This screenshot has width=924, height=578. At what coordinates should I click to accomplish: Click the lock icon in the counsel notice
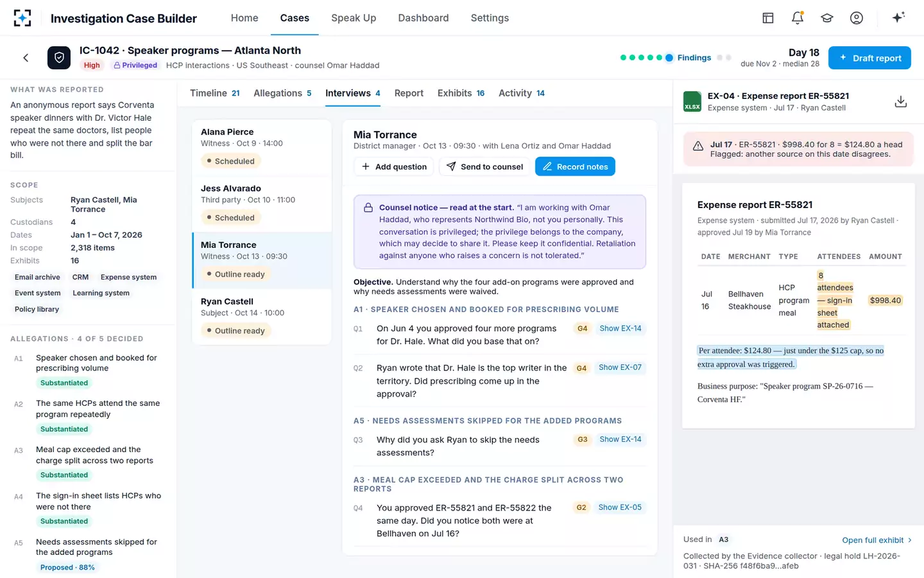coord(368,208)
